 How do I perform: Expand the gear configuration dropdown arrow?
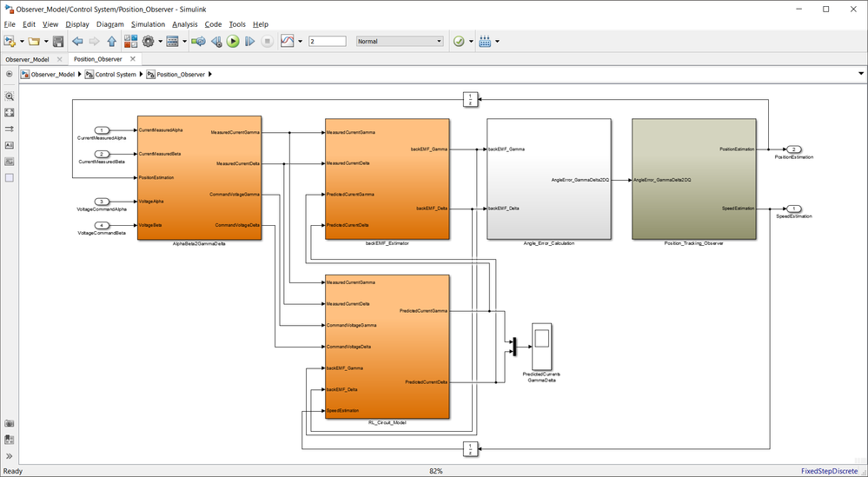pos(160,42)
